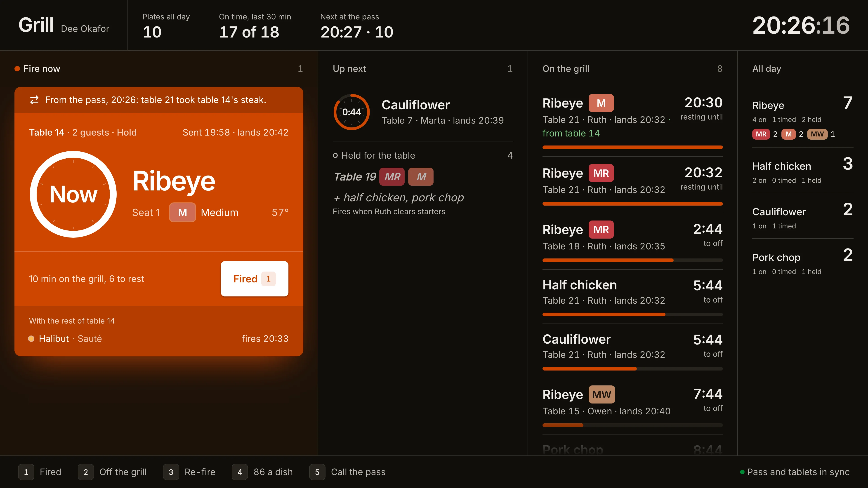Viewport: 868px width, 488px height.
Task: Click progress bar of Table 15 Ribeye MW
Action: [x=632, y=425]
